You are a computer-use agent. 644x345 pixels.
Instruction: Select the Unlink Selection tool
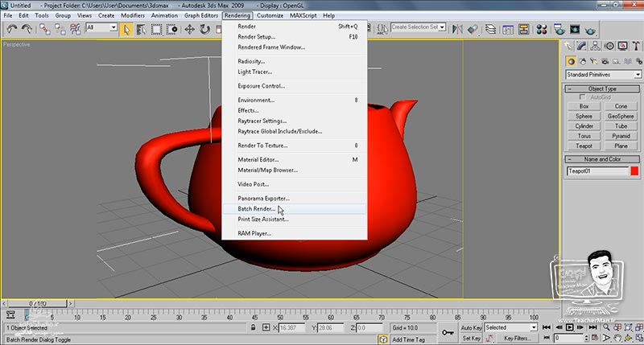point(60,29)
